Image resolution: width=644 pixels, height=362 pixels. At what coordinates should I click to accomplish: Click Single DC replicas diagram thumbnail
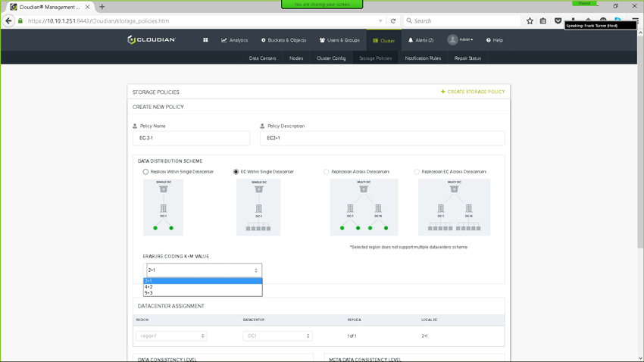pos(163,208)
